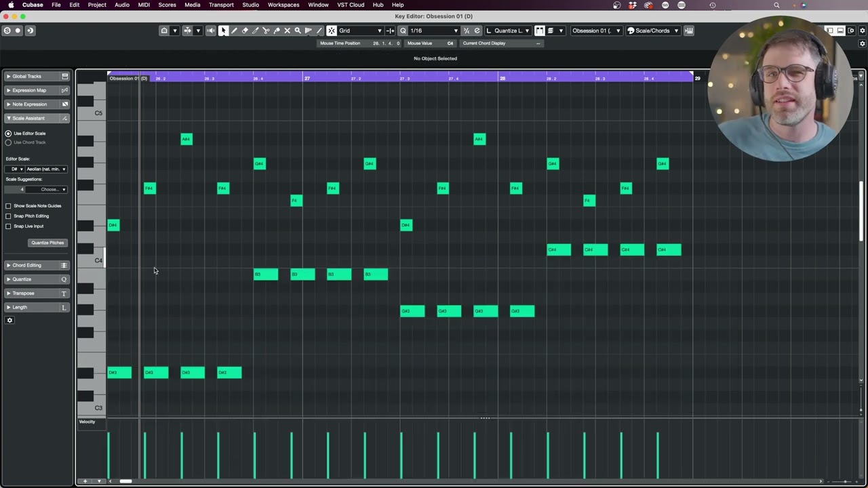Click the Snap to Zero Crossing icon
Image resolution: width=868 pixels, height=488 pixels.
[x=390, y=30]
